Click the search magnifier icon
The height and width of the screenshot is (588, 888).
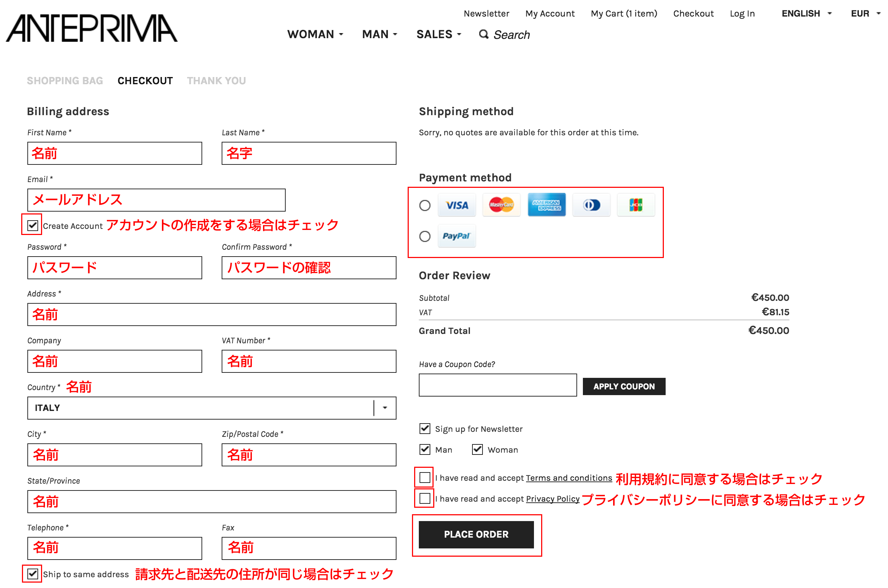[484, 34]
